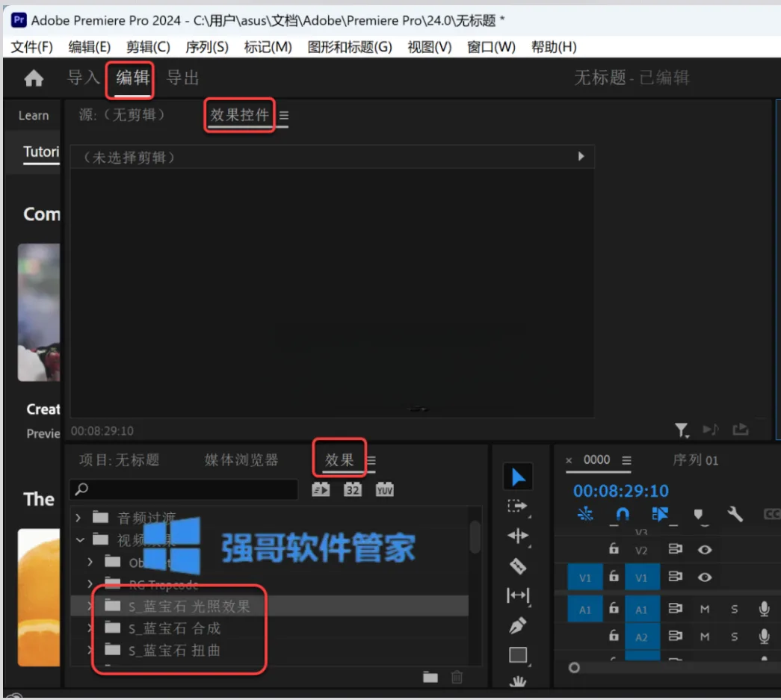Toggle sync lock on track A1

point(676,608)
